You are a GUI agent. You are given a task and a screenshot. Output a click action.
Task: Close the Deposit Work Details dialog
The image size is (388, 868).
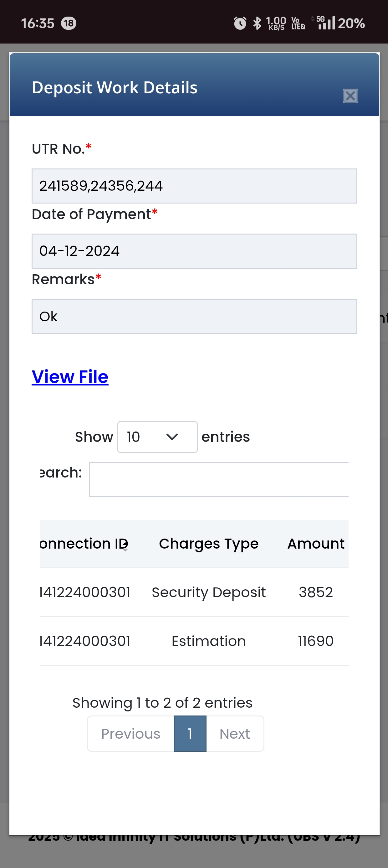click(350, 96)
